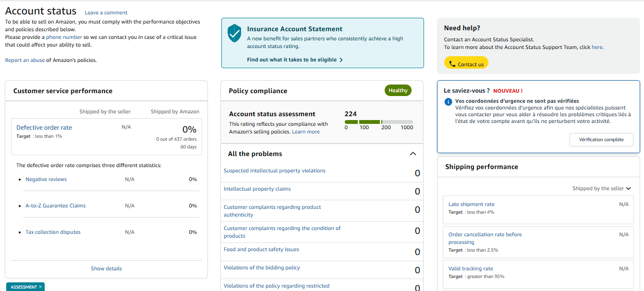This screenshot has width=644, height=291.
Task: Click the shield checkmark icon in Insurance Account Statement
Action: (x=234, y=33)
